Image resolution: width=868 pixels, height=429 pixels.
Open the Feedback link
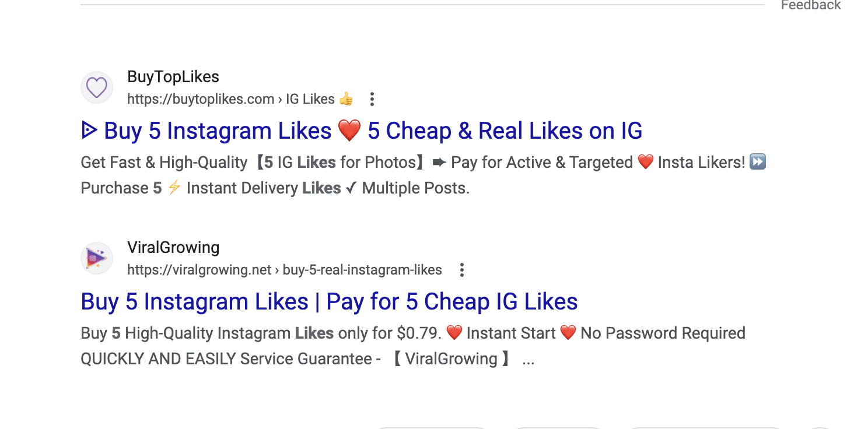[810, 5]
